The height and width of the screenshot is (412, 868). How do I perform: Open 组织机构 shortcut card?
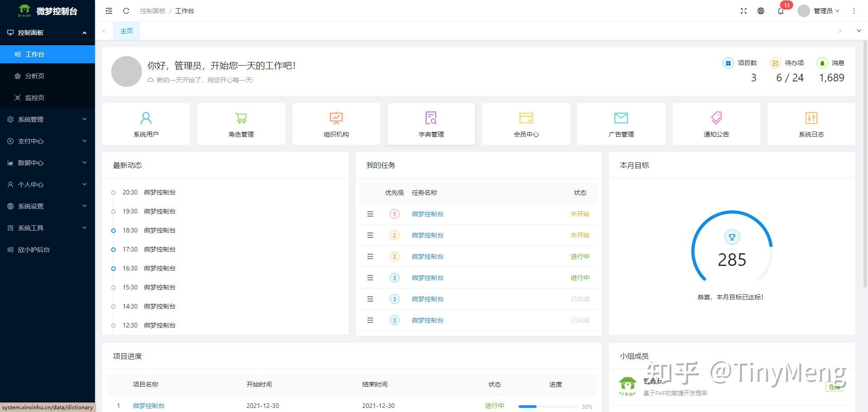[336, 124]
